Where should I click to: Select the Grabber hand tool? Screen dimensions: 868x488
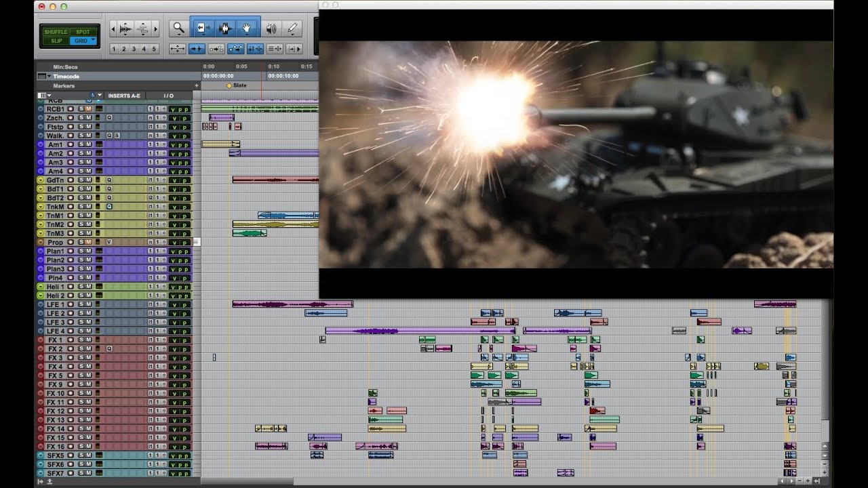point(248,28)
